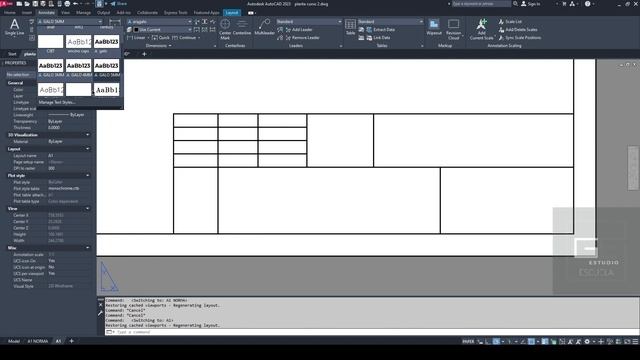Viewport: 640px width, 360px height.
Task: Toggle PAPER space button in status bar
Action: (468, 341)
